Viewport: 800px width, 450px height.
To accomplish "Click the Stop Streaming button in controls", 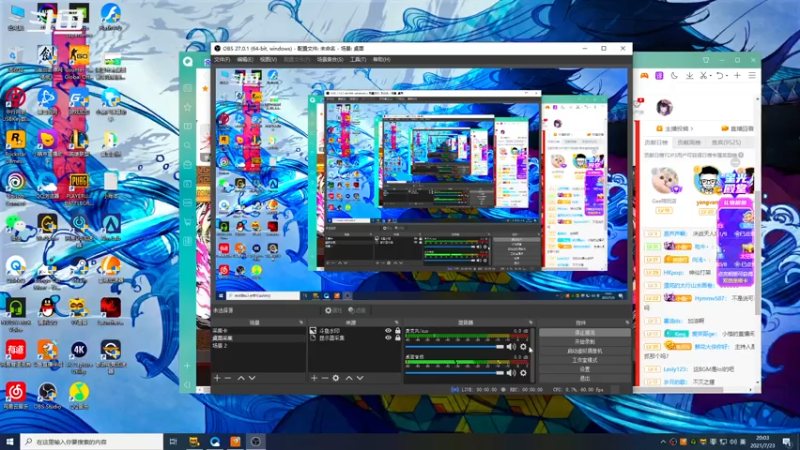I will click(585, 333).
